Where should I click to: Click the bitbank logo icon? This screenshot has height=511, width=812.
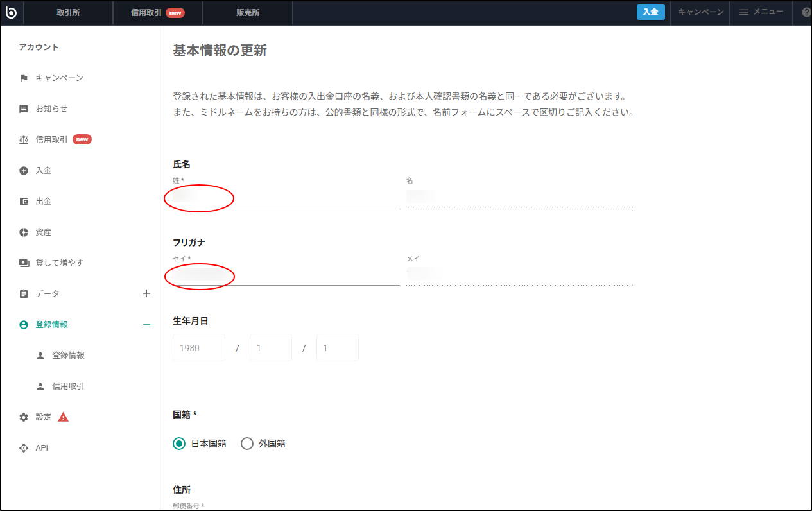[x=11, y=12]
